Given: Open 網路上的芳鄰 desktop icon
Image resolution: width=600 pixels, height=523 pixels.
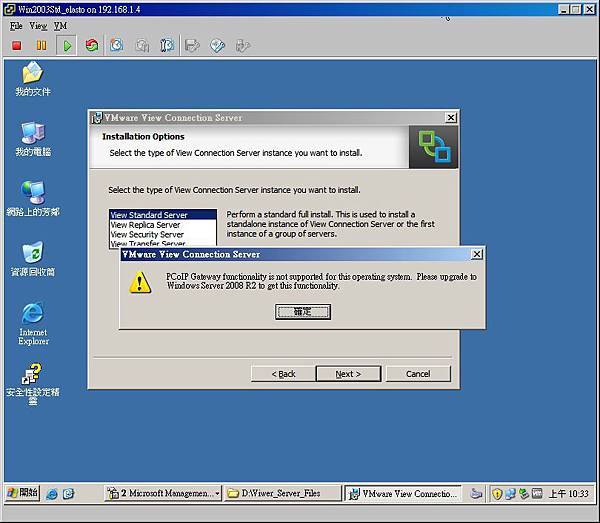Looking at the screenshot, I should point(33,199).
